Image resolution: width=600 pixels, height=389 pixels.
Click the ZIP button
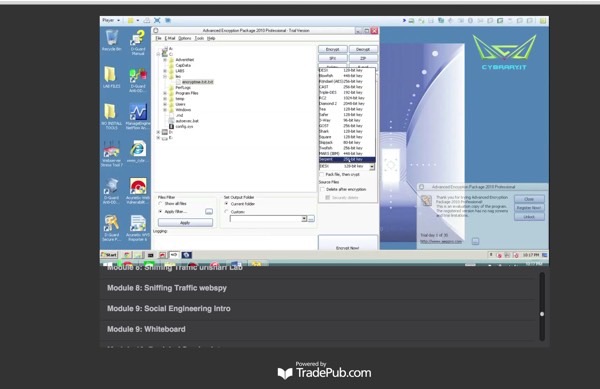(363, 58)
